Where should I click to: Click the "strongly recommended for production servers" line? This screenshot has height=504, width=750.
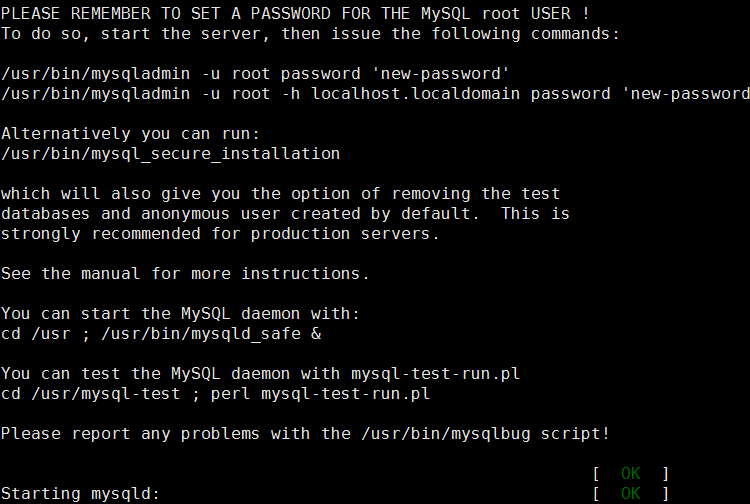220,233
